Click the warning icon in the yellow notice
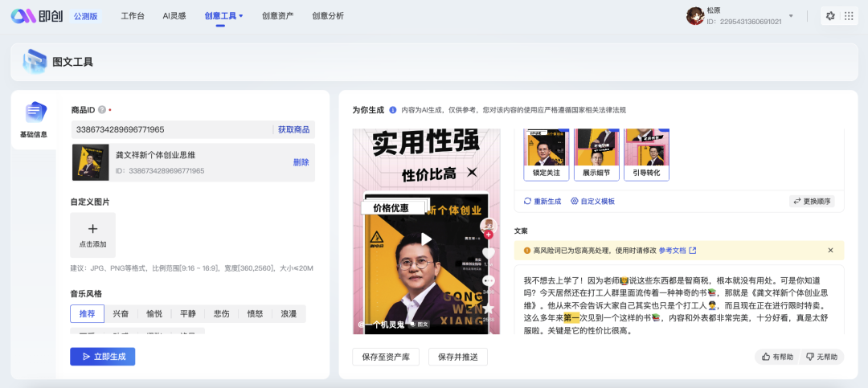868x388 pixels. pos(526,250)
